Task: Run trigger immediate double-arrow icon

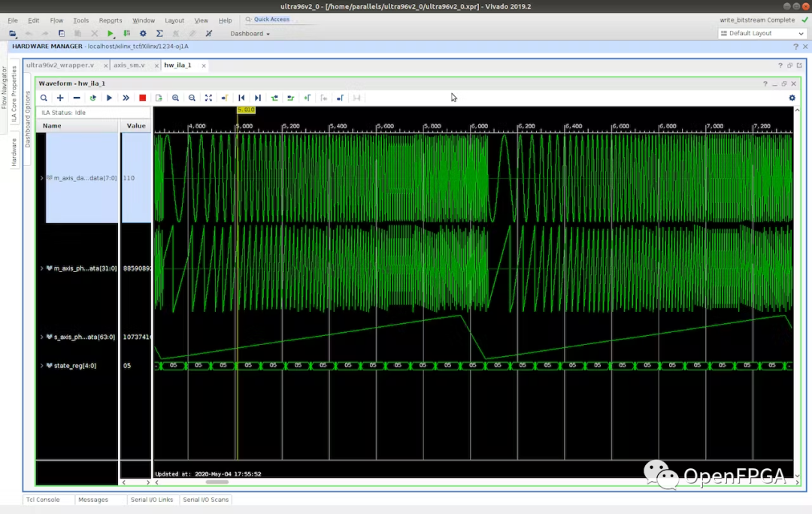Action: tap(126, 98)
